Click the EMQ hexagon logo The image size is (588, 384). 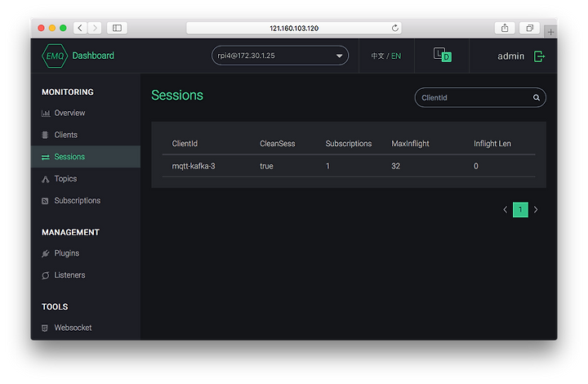coord(55,56)
